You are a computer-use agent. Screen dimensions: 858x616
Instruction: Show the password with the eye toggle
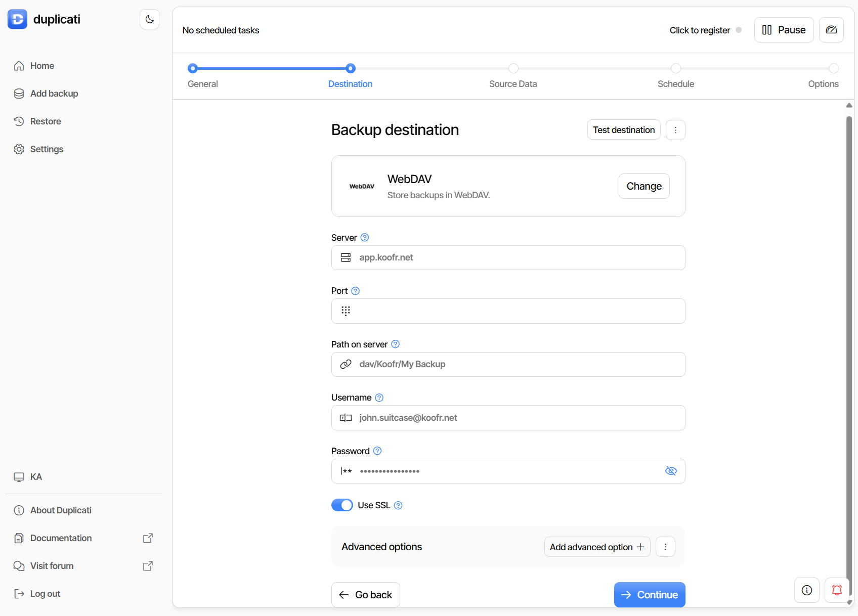tap(671, 471)
